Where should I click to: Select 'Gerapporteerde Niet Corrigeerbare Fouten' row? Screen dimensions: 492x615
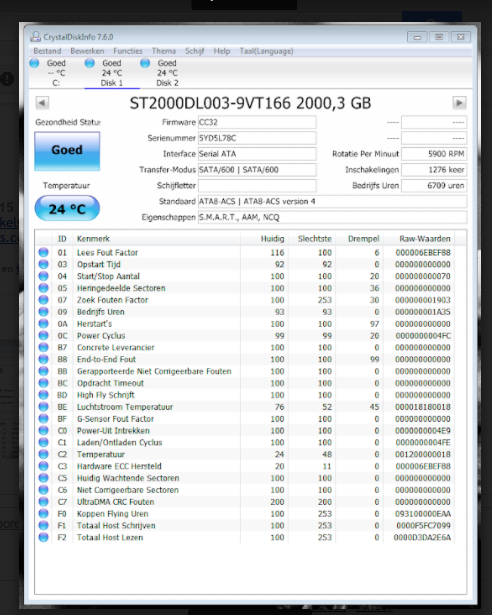tap(245, 371)
